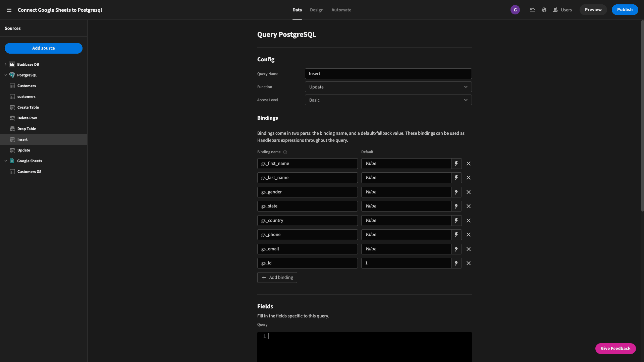The image size is (644, 362).
Task: Expand the Budibase DB source
Action: (6, 64)
